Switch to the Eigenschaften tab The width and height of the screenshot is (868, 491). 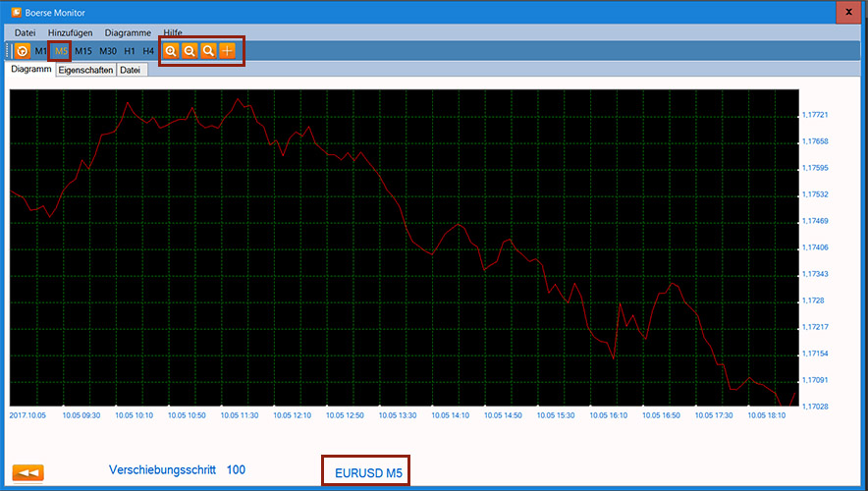(85, 71)
